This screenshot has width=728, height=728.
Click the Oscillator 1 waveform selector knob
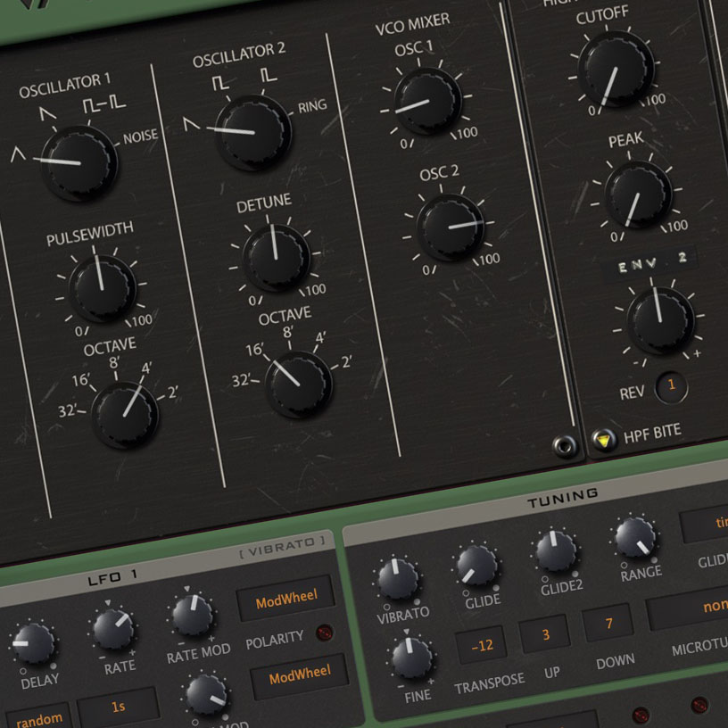tap(79, 163)
